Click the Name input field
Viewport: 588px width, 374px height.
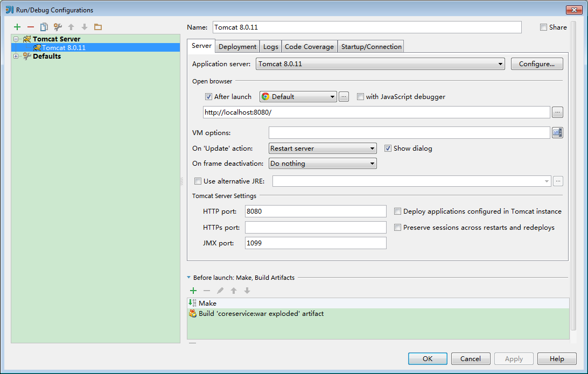point(367,27)
